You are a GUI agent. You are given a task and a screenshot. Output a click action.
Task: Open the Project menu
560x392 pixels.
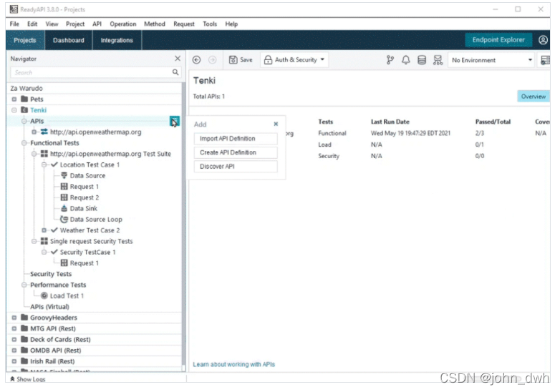point(75,24)
